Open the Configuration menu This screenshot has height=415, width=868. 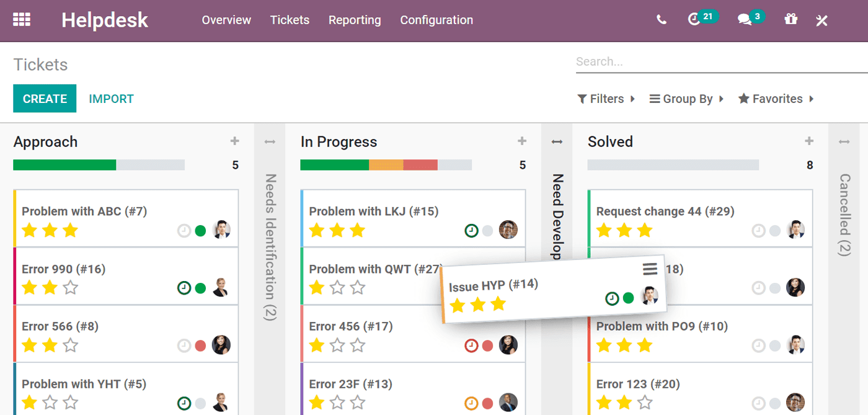point(436,20)
